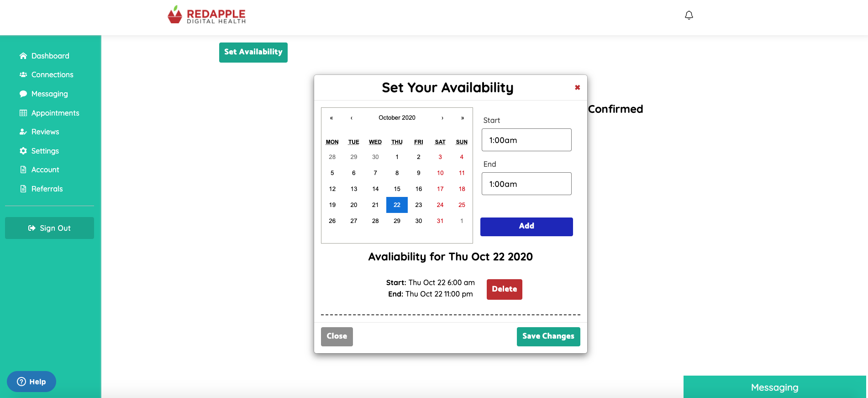Open the Help widget
The width and height of the screenshot is (868, 398).
click(x=32, y=382)
